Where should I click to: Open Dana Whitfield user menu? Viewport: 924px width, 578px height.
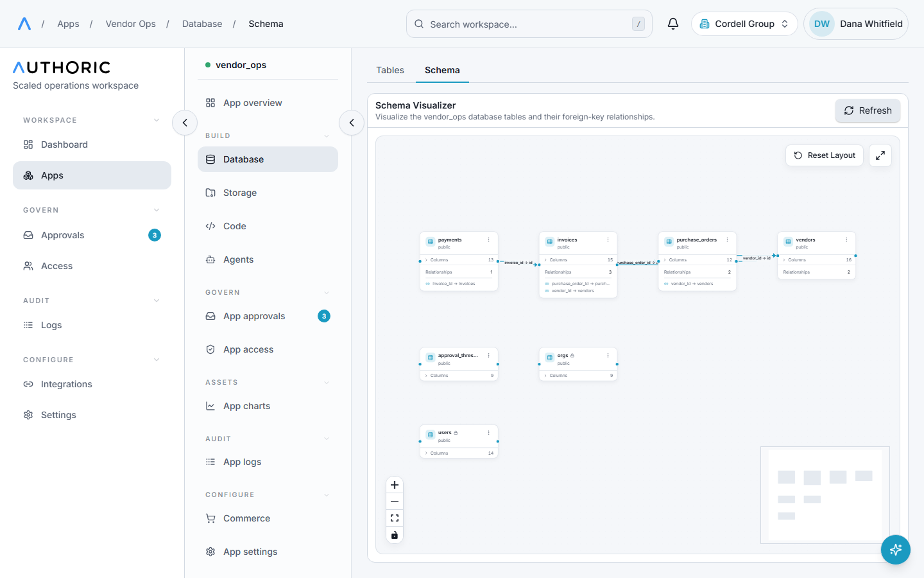tap(856, 24)
